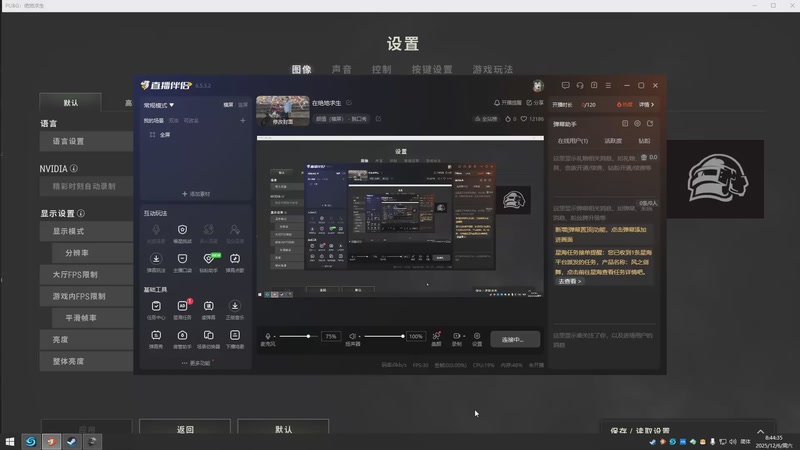Adjust the speaker volume slider

coord(383,336)
